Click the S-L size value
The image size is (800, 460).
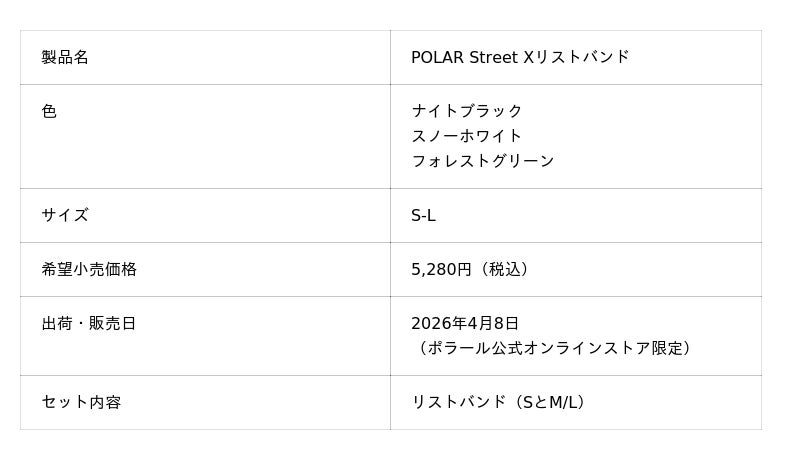coord(423,215)
